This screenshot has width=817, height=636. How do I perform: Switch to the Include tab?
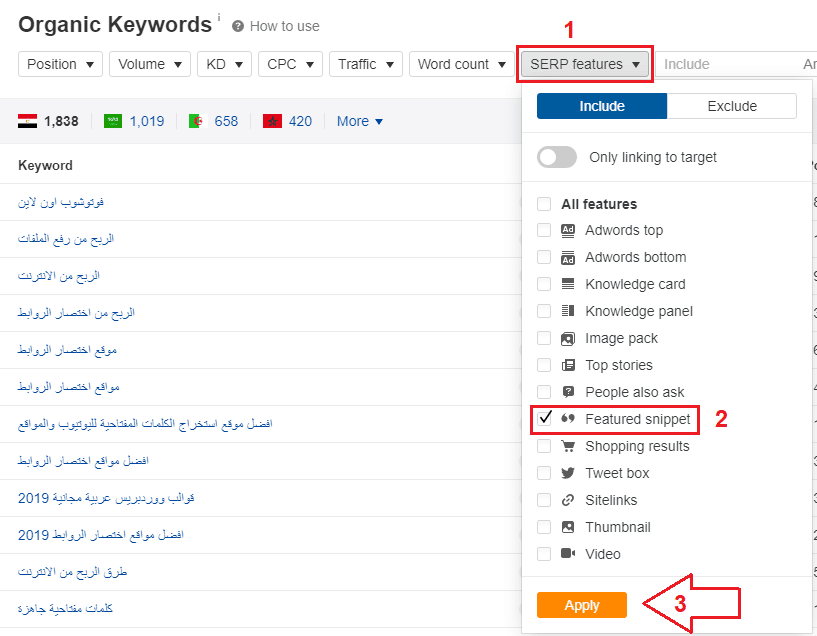tap(602, 106)
